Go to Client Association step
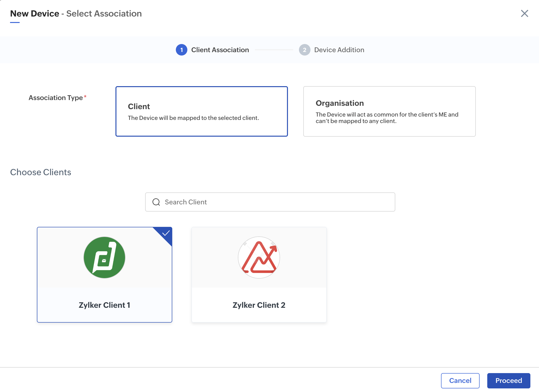This screenshot has width=539, height=392. [x=220, y=50]
